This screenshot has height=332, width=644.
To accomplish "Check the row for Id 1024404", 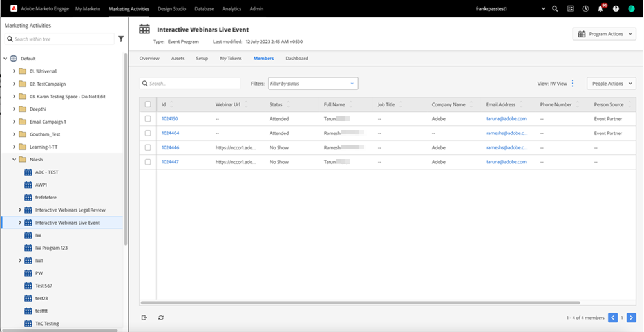I will pos(148,133).
